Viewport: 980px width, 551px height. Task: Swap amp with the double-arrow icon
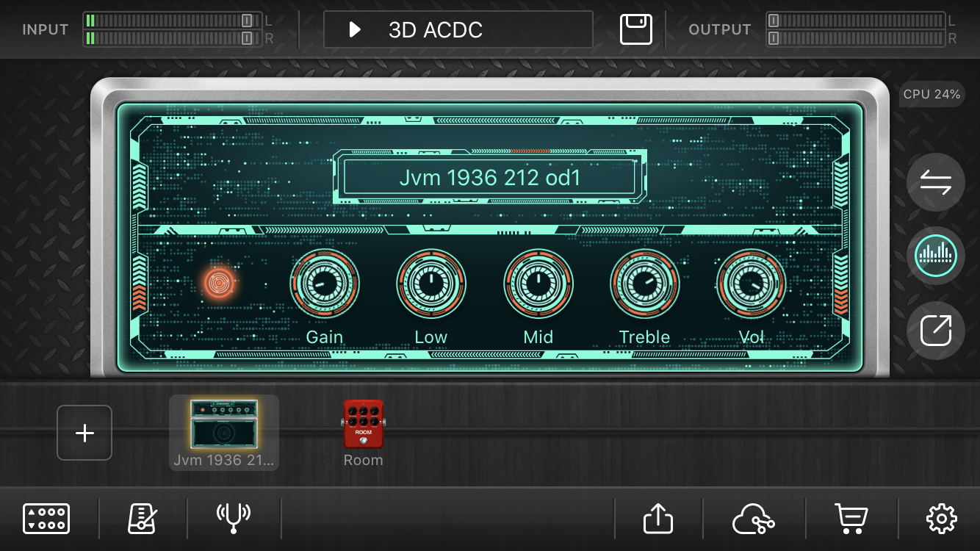[x=936, y=183]
